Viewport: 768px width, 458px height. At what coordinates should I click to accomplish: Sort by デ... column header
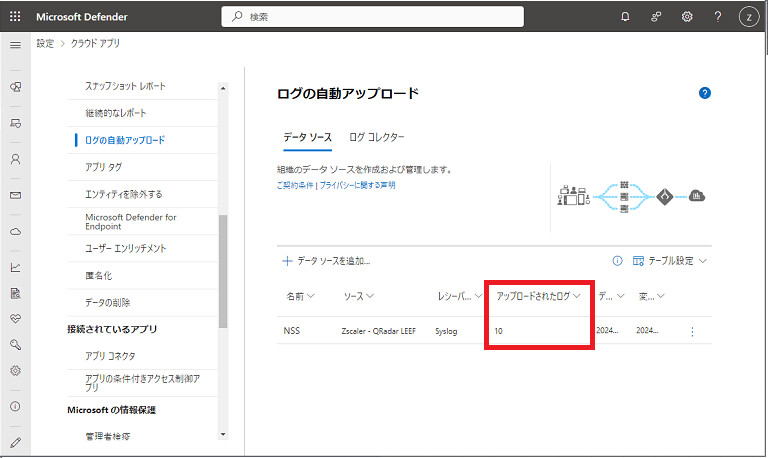pos(611,296)
